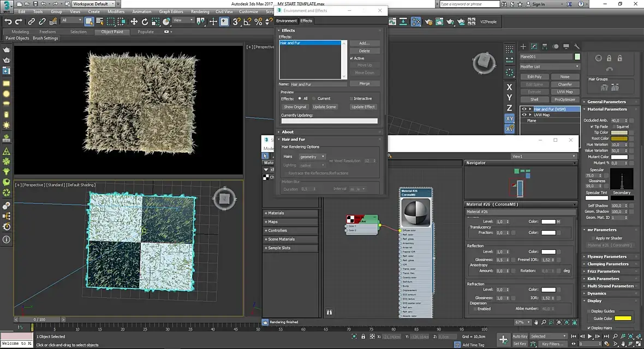Click the Update Effect button
Screen dimensions: 644x349
(363, 107)
